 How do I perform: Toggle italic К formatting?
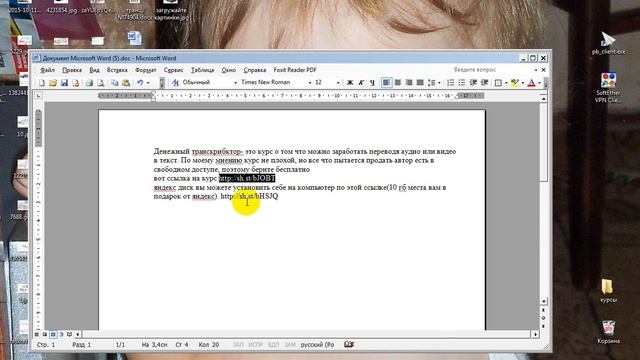(361, 83)
